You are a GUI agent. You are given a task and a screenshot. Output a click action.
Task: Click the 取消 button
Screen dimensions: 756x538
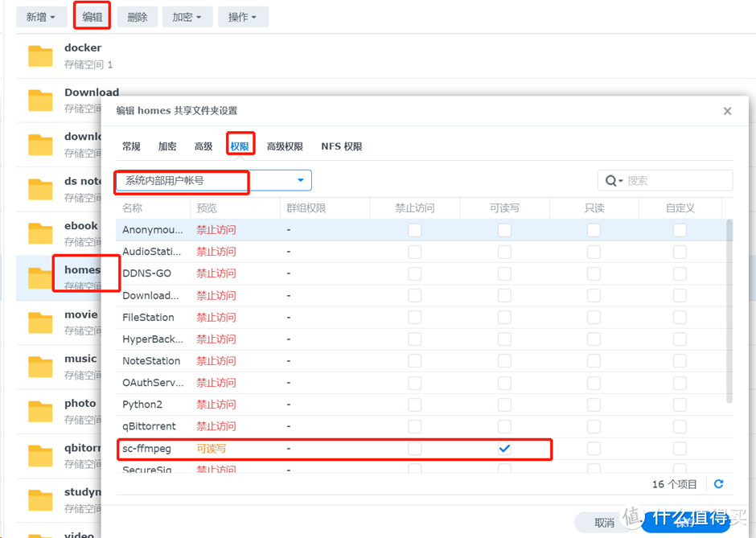(x=605, y=523)
